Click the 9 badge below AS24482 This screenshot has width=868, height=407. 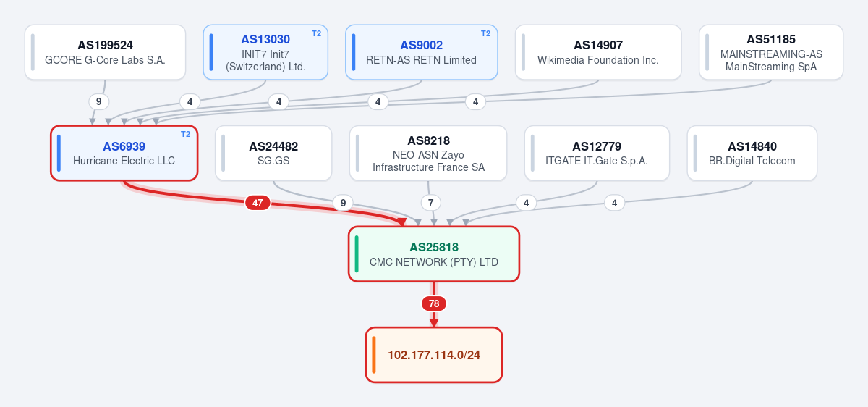(343, 203)
